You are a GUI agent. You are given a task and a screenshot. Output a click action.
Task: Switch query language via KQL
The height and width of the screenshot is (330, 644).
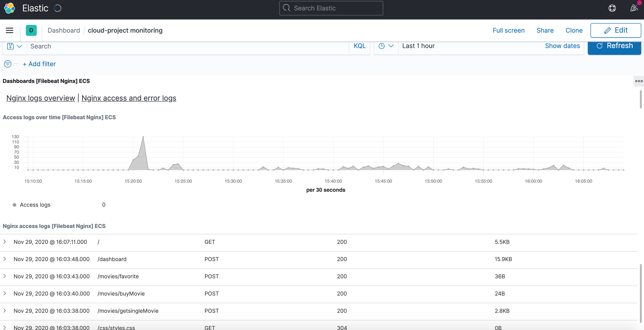359,46
